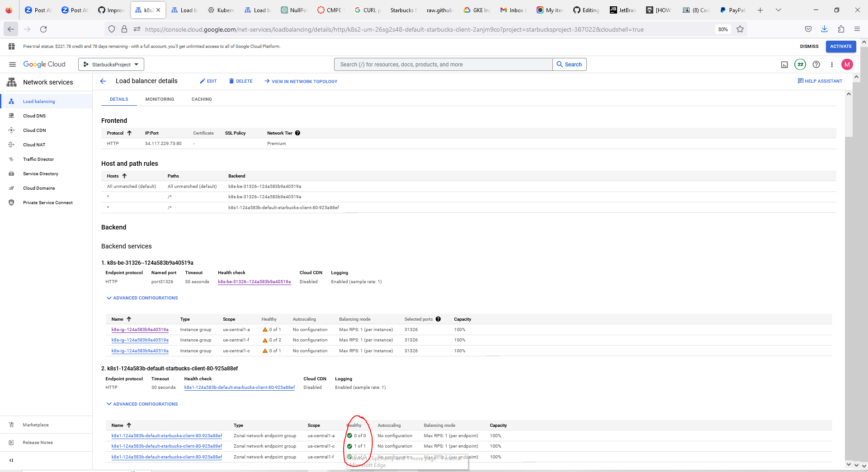
Task: Open the StarbucksProject project picker
Action: (111, 64)
